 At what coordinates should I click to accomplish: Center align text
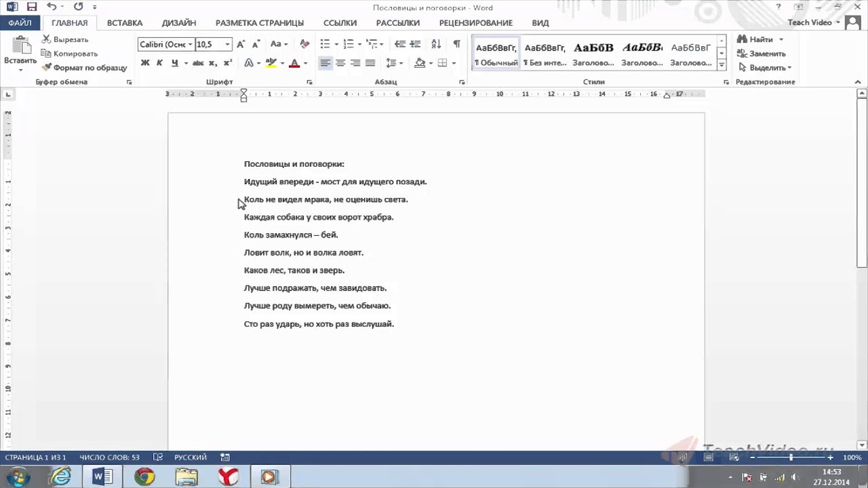pos(340,63)
